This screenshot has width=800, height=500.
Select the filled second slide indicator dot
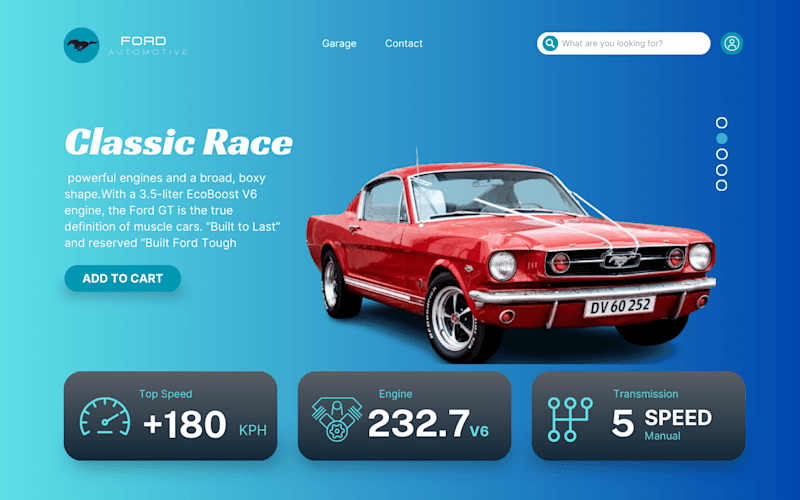(x=721, y=138)
